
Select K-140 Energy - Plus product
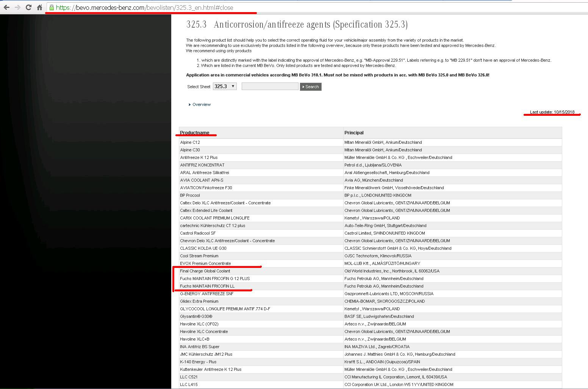pos(198,362)
